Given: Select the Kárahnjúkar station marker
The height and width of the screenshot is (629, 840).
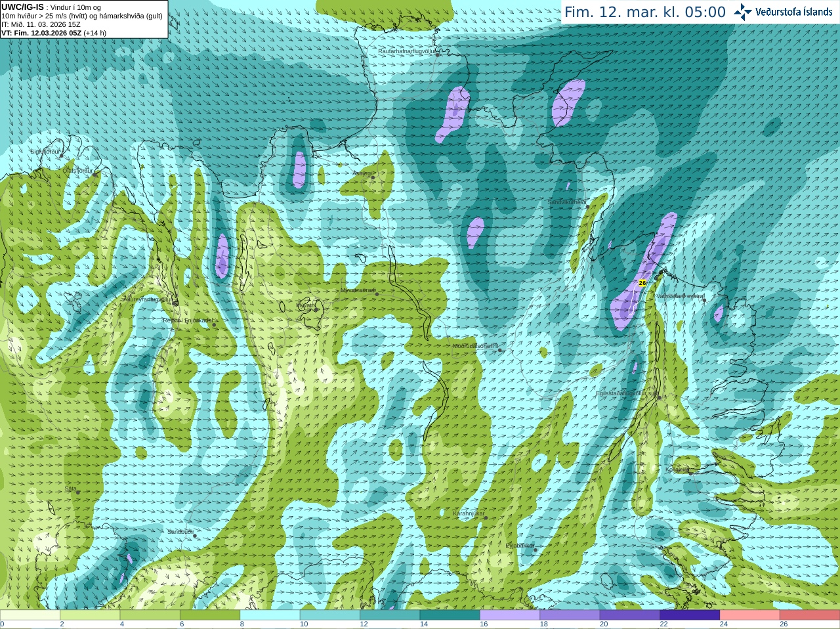Looking at the screenshot, I should pos(486,517).
